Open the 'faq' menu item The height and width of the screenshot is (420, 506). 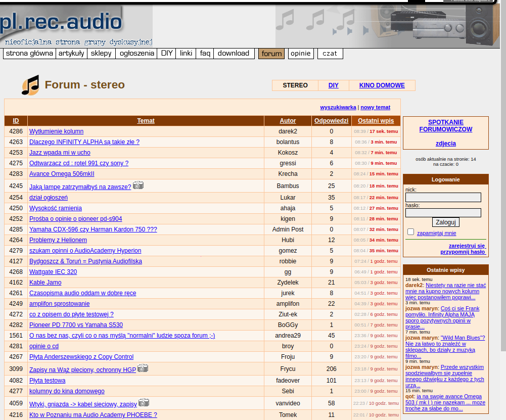click(205, 54)
